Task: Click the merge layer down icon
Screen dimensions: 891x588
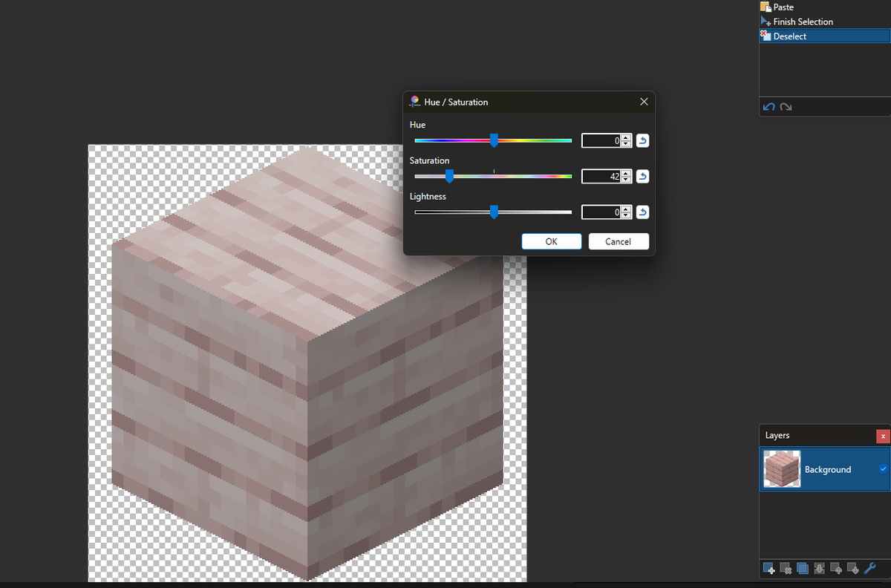Action: (819, 569)
